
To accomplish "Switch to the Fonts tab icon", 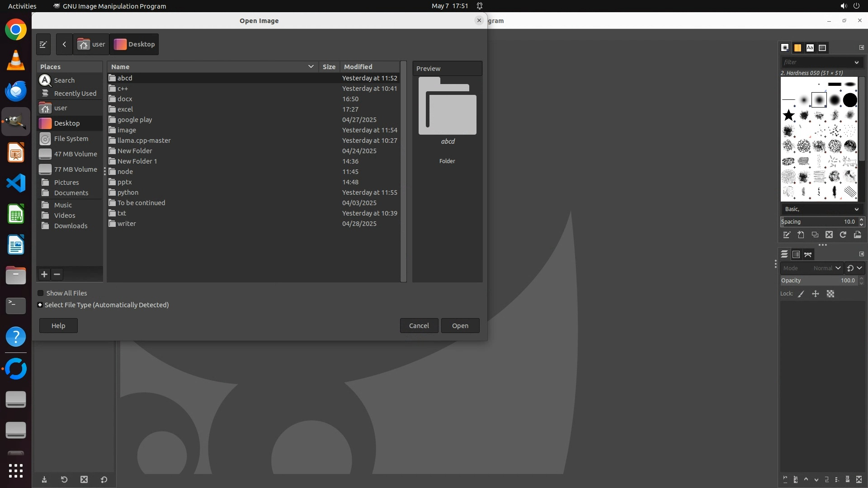I will pos(810,47).
